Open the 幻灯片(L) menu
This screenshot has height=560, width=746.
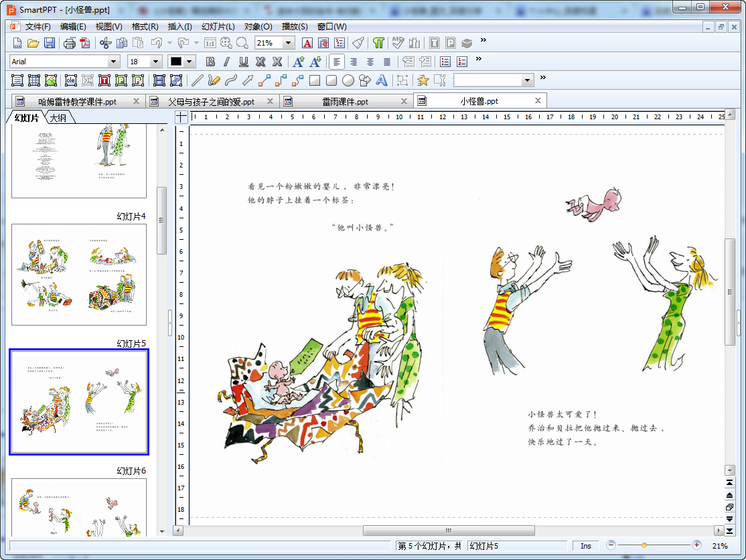(x=218, y=27)
